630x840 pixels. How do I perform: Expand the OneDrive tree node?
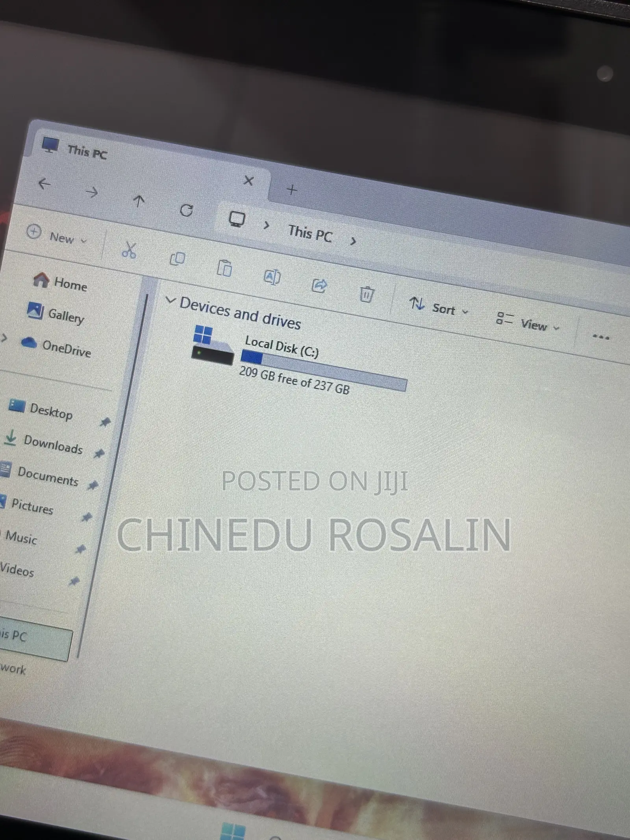4,338
